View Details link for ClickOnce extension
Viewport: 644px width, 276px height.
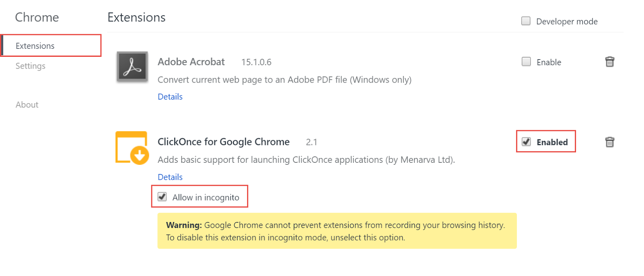click(x=170, y=177)
